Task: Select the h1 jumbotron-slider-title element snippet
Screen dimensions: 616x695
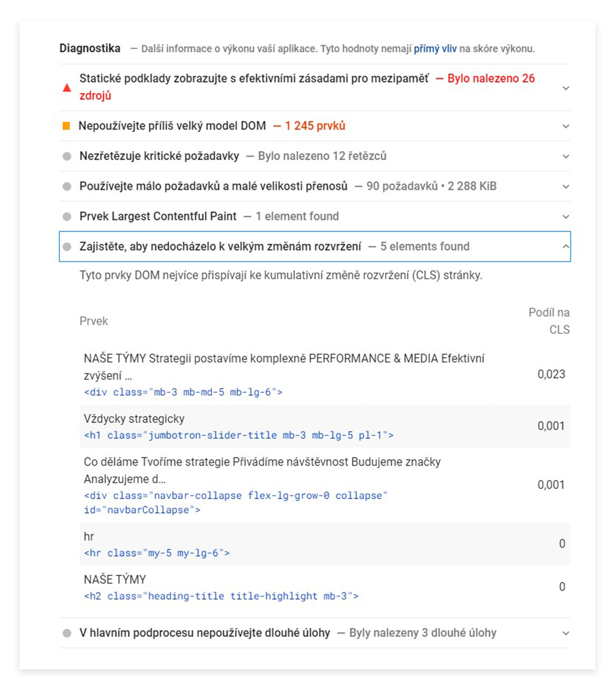Action: pos(239,436)
